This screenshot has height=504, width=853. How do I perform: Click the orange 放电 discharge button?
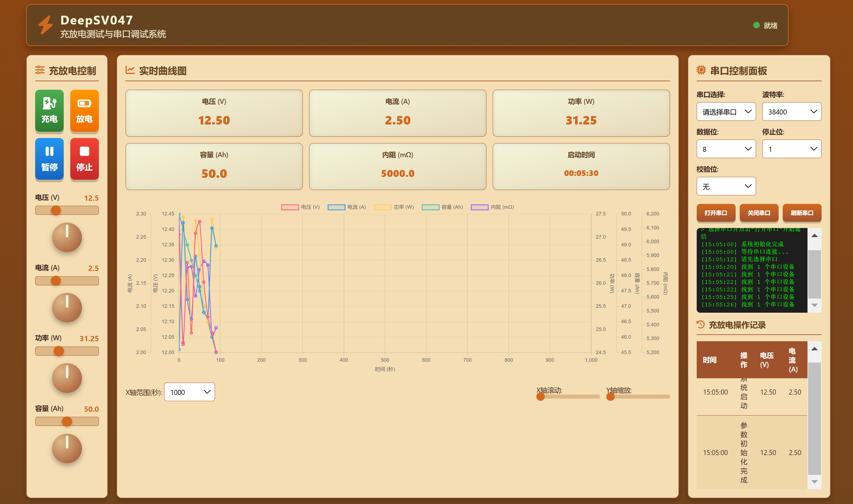click(84, 110)
